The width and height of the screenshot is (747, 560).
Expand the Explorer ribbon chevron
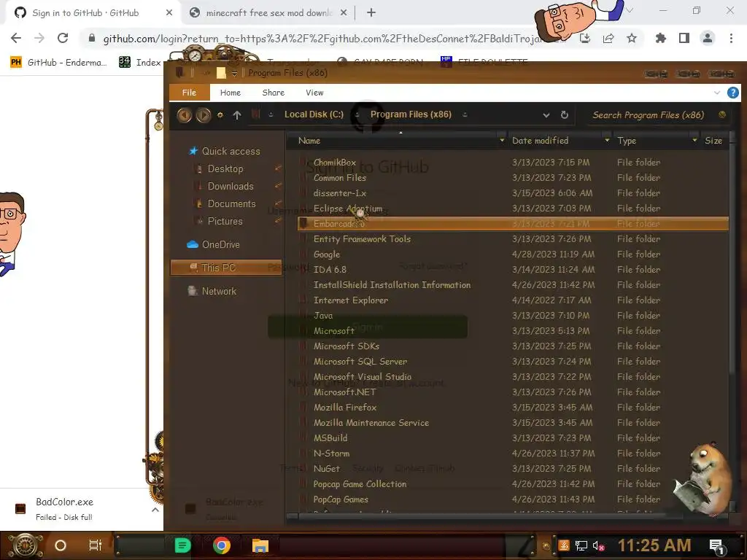click(716, 93)
